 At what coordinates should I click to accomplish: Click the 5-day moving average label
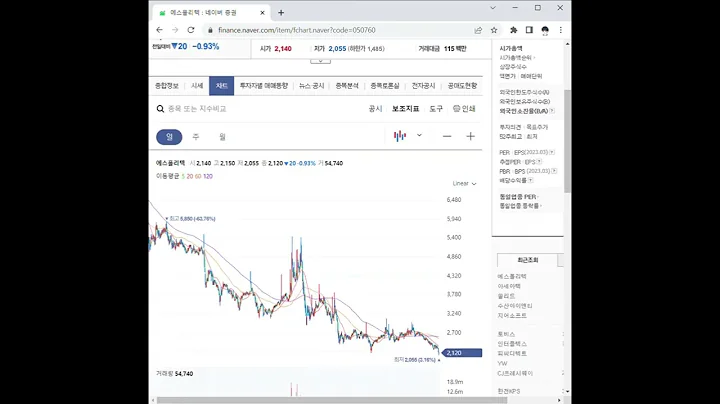click(x=183, y=176)
